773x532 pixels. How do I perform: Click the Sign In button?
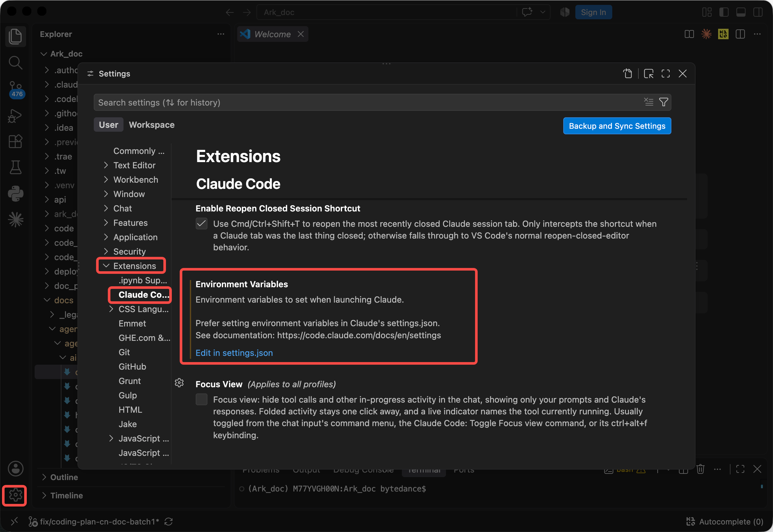[x=593, y=12]
